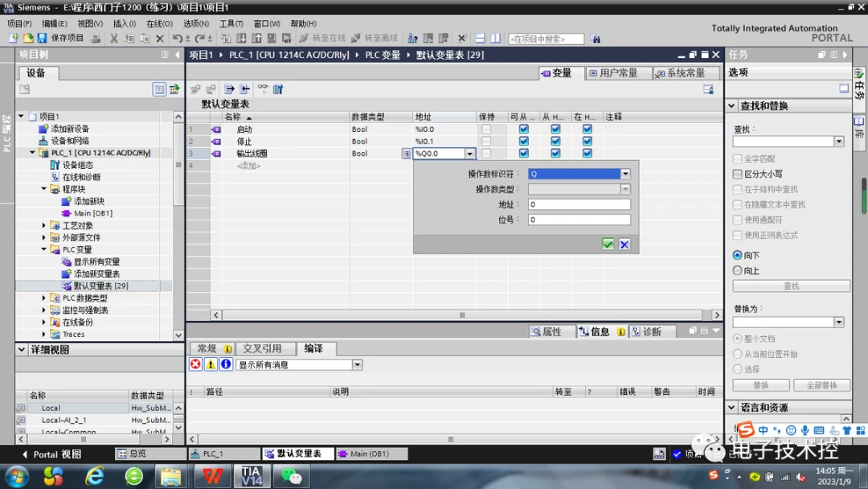This screenshot has height=489, width=868.
Task: Select the 向下 radio button
Action: point(737,255)
